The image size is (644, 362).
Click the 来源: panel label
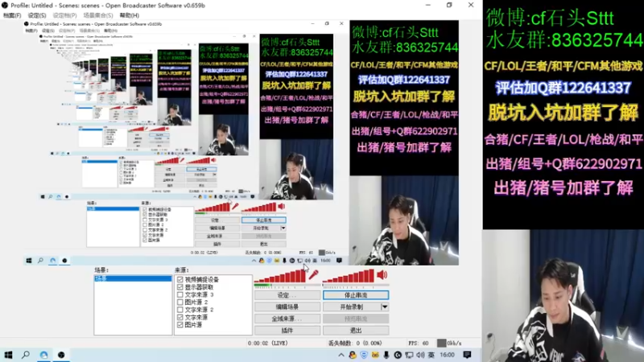182,270
